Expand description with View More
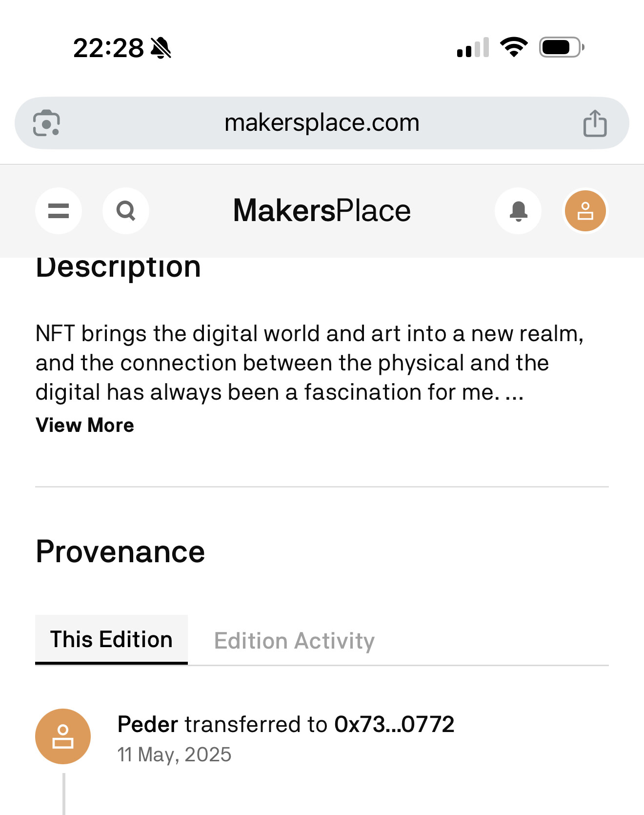The width and height of the screenshot is (644, 815). [85, 425]
